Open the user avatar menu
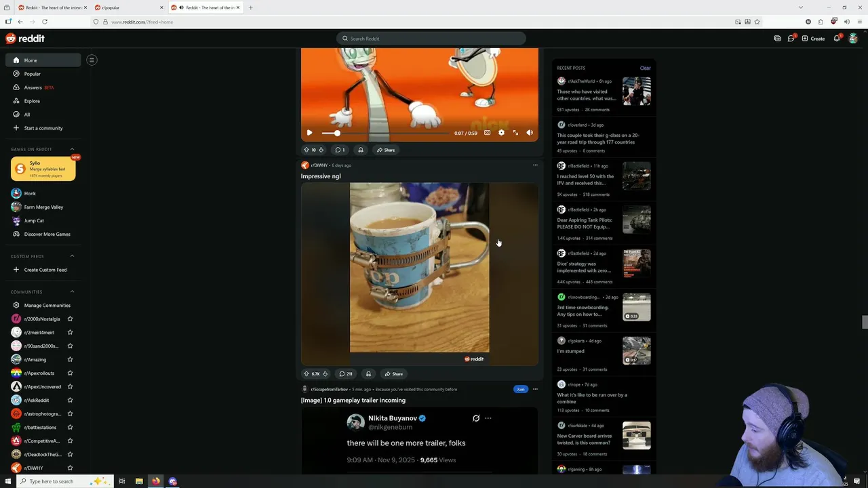The height and width of the screenshot is (488, 868). tap(853, 39)
